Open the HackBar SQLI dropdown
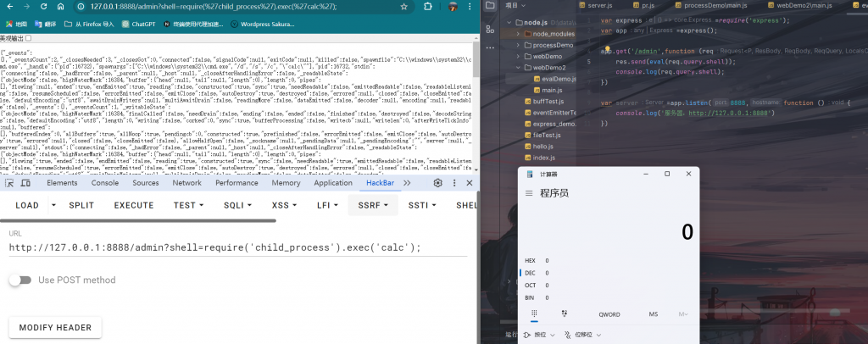868x344 pixels. [x=238, y=205]
